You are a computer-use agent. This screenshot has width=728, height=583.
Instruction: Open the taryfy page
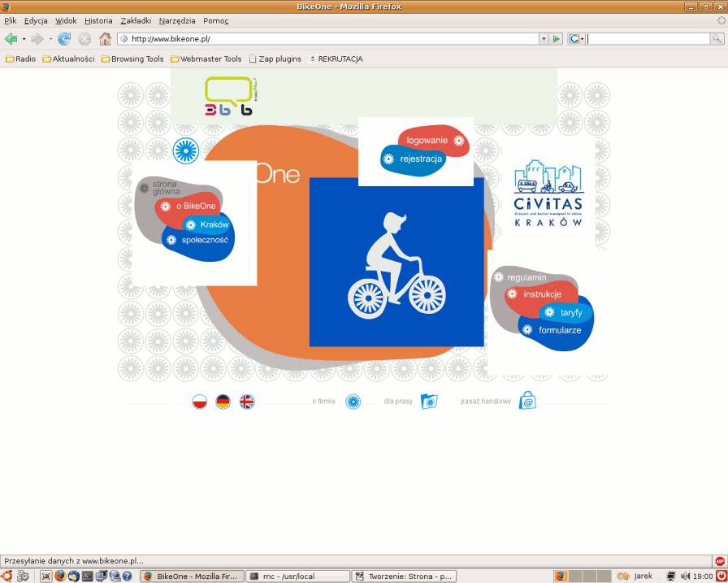pyautogui.click(x=565, y=312)
